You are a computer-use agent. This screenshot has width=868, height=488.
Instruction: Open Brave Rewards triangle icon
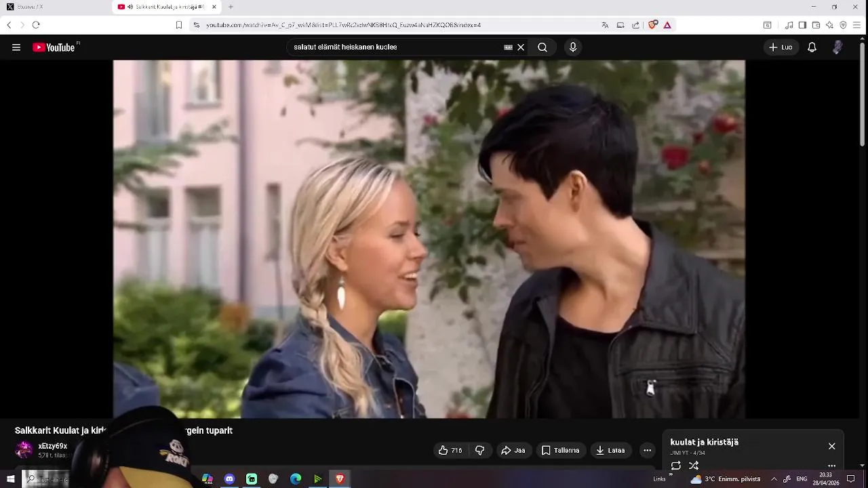point(667,25)
